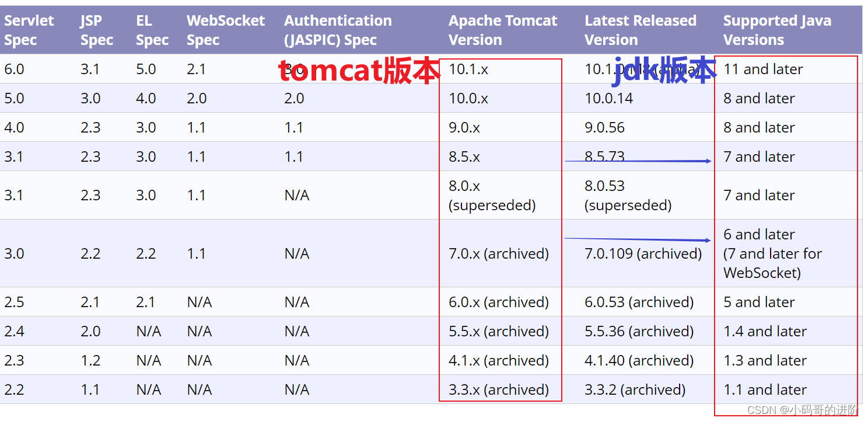868x421 pixels.
Task: Click the Servlet Spec column header
Action: pyautogui.click(x=29, y=30)
